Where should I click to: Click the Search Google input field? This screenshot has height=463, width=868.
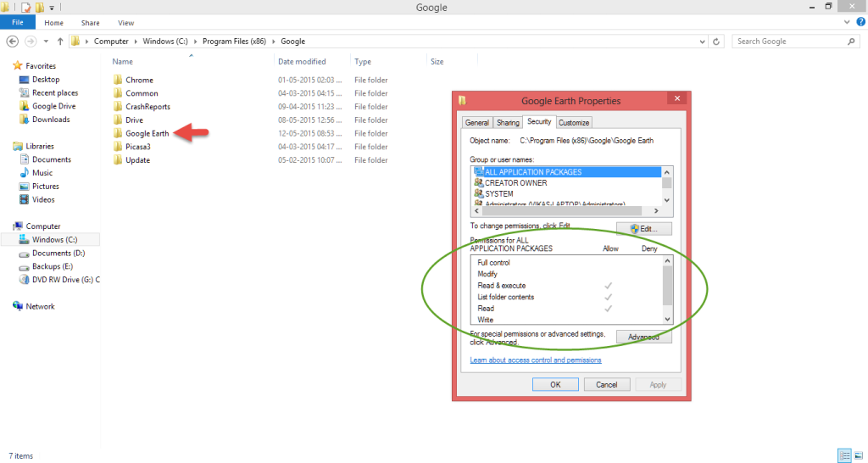point(789,42)
